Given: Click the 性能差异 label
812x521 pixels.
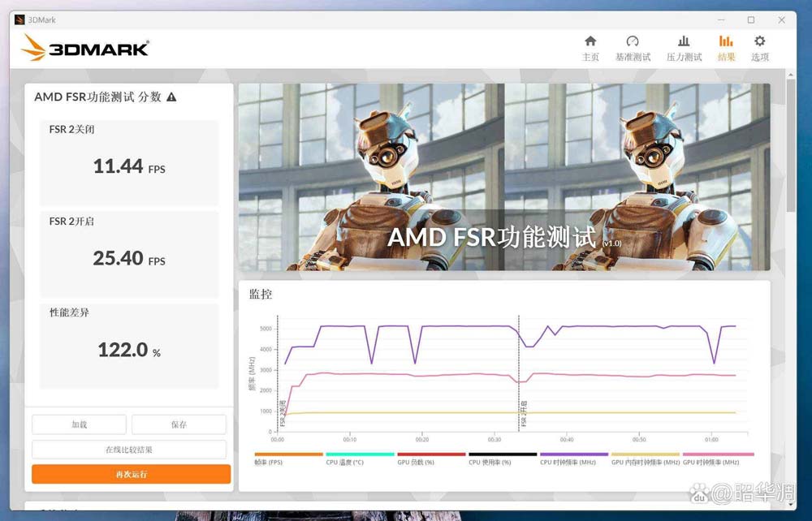Looking at the screenshot, I should 69,312.
